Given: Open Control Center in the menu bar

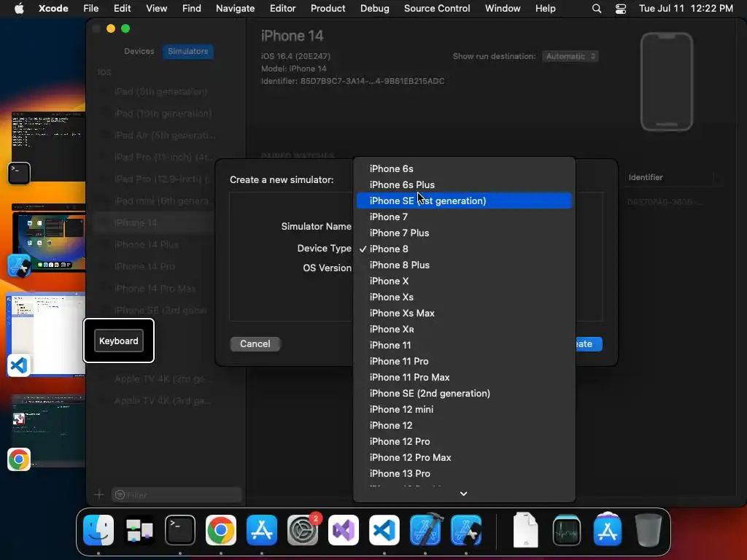Looking at the screenshot, I should (621, 9).
